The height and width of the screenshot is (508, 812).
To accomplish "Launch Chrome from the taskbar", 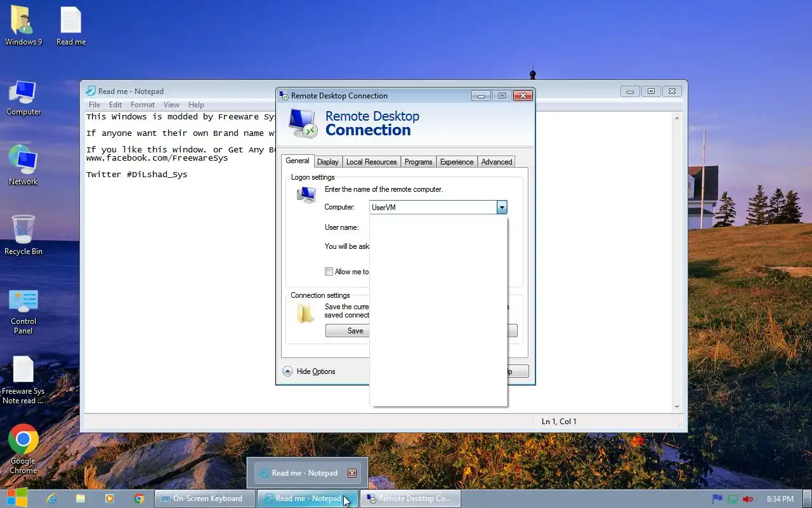I will click(139, 498).
